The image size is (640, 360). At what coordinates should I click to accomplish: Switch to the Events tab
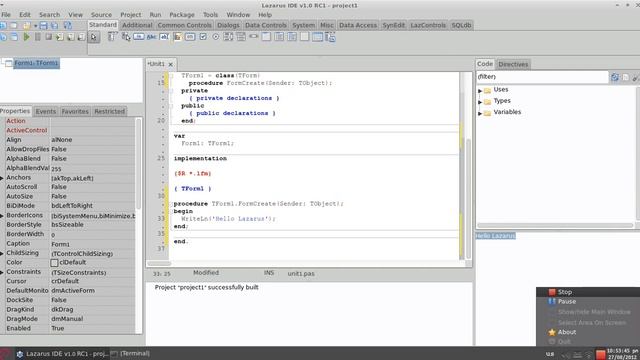(46, 111)
